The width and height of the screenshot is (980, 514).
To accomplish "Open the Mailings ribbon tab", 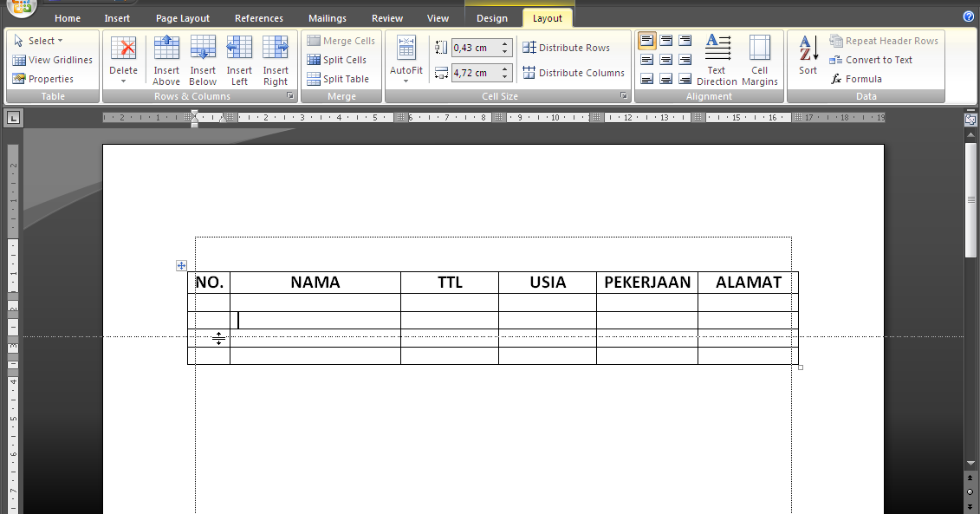I will (x=327, y=17).
